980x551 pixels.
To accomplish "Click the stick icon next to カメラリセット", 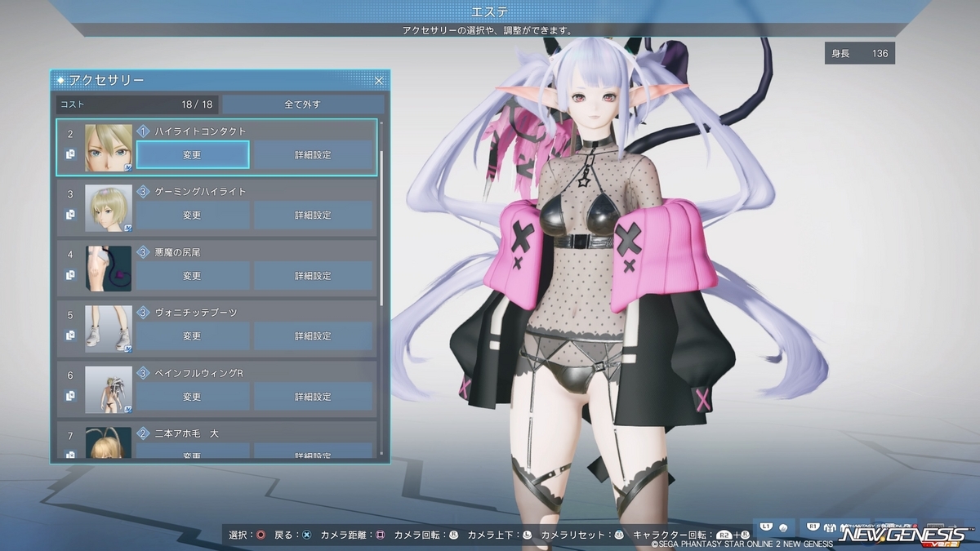I will click(x=619, y=535).
